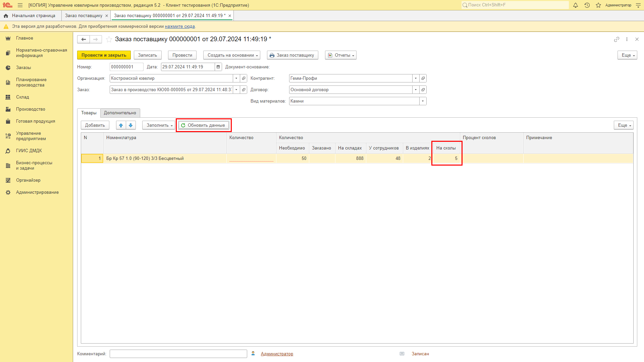
Task: Open Администратор responsible link
Action: coord(277,354)
